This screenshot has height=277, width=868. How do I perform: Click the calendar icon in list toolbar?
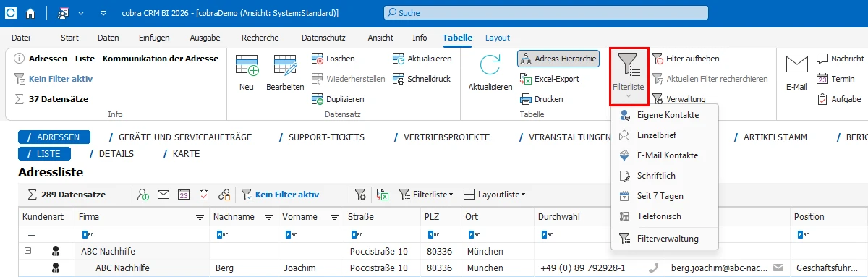tap(184, 195)
